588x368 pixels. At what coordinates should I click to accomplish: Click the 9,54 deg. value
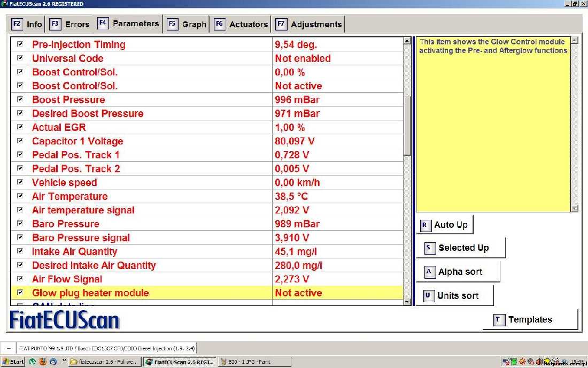(x=296, y=44)
